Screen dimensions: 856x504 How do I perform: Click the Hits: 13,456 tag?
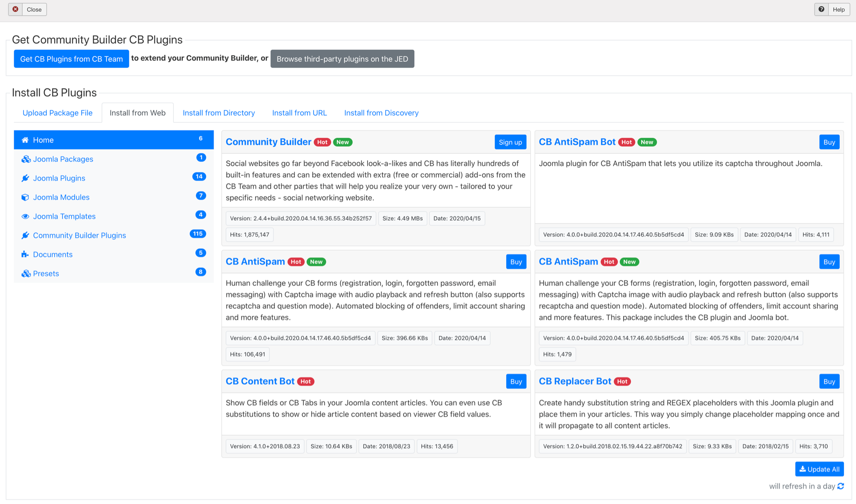coord(437,446)
